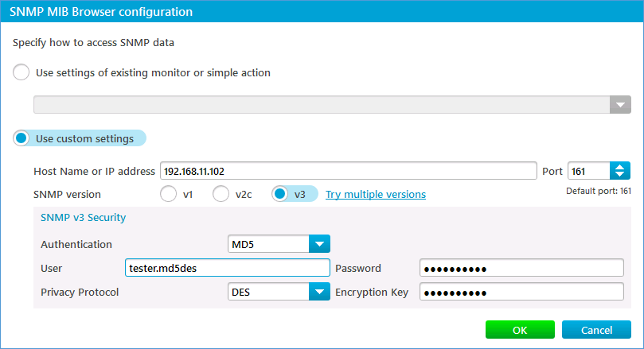Dismiss dialog with Cancel button

[x=596, y=330]
